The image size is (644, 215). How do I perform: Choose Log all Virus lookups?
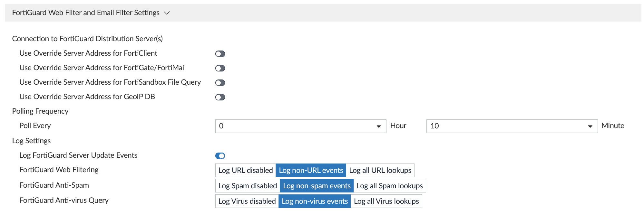pyautogui.click(x=386, y=201)
